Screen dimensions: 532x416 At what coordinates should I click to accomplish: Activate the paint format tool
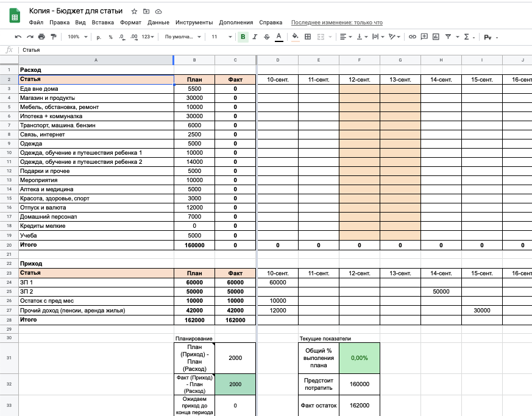click(53, 37)
